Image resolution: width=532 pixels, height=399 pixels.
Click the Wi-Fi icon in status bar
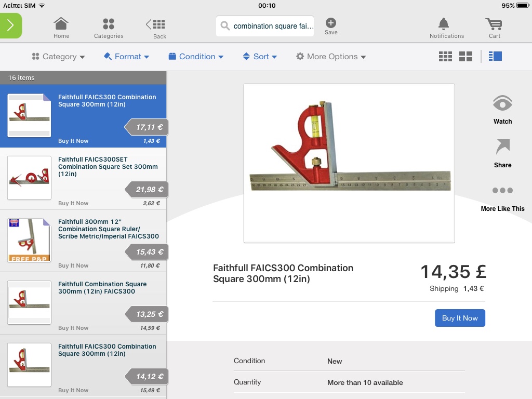pos(42,5)
